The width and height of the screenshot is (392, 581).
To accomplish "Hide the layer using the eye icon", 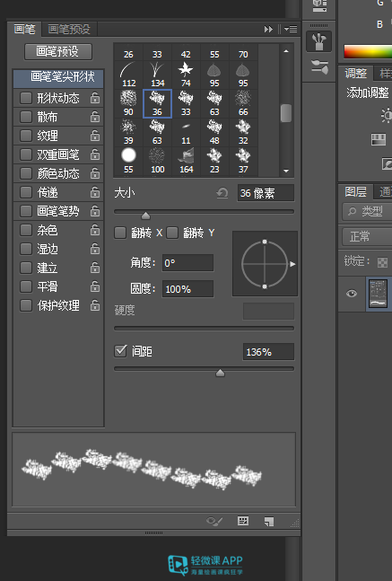I will tap(352, 294).
